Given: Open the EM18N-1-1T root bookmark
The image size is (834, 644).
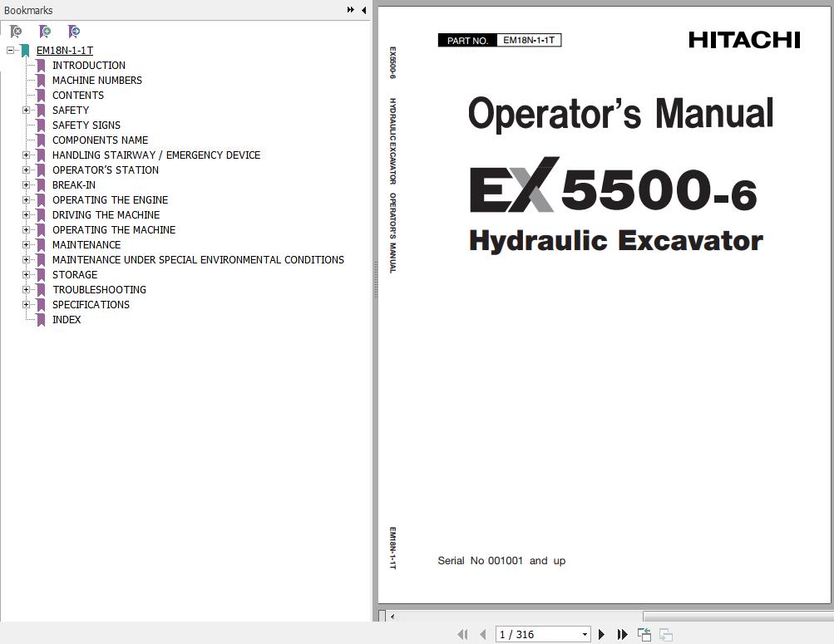Looking at the screenshot, I should (64, 51).
